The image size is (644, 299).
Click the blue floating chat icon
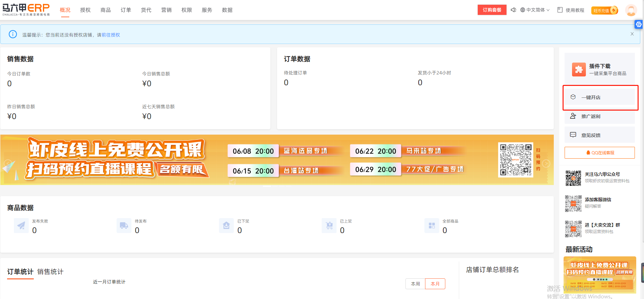pos(639,24)
